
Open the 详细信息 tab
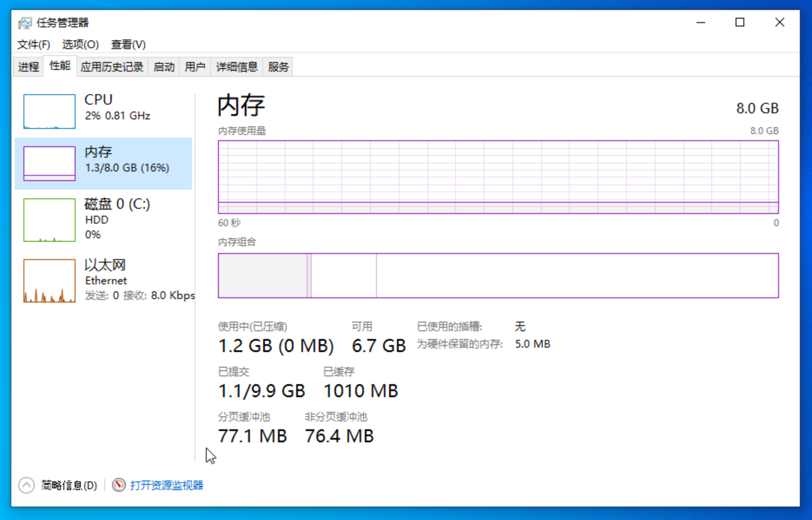[236, 66]
